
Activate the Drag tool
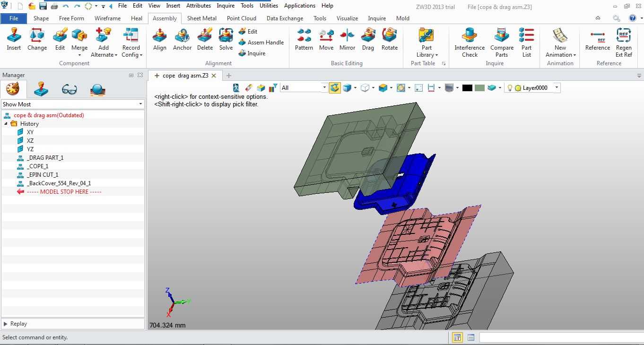368,40
